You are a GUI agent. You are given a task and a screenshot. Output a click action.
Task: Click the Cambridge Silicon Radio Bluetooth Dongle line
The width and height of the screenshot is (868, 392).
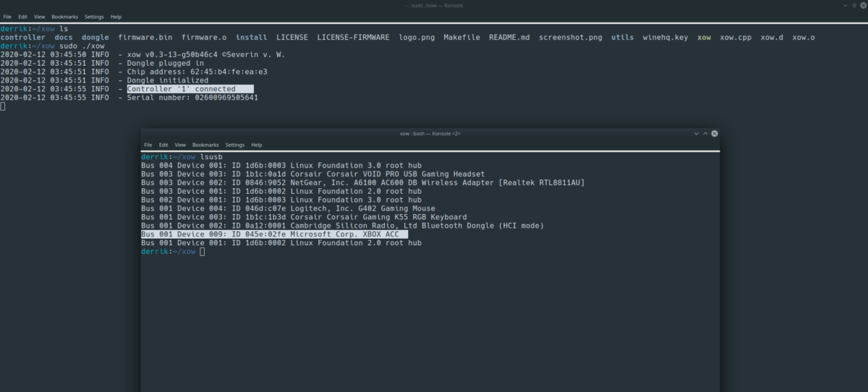click(x=342, y=226)
